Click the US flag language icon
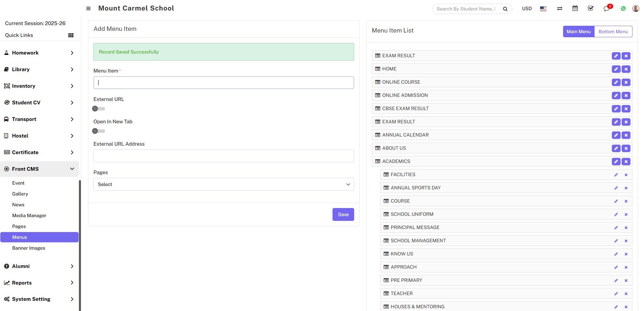The width and height of the screenshot is (644, 311). 543,9
